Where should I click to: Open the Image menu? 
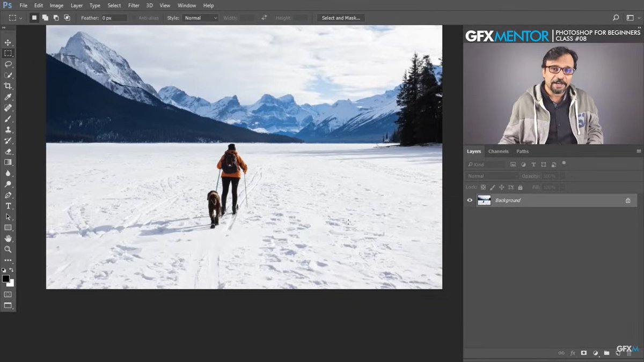coord(56,5)
